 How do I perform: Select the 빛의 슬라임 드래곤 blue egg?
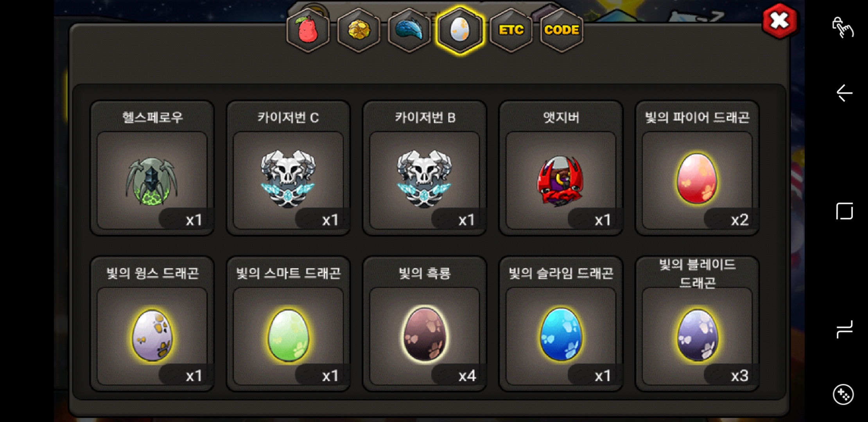[561, 324]
